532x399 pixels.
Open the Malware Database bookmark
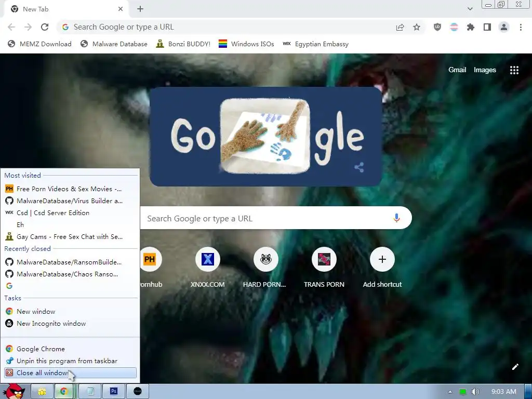click(114, 44)
